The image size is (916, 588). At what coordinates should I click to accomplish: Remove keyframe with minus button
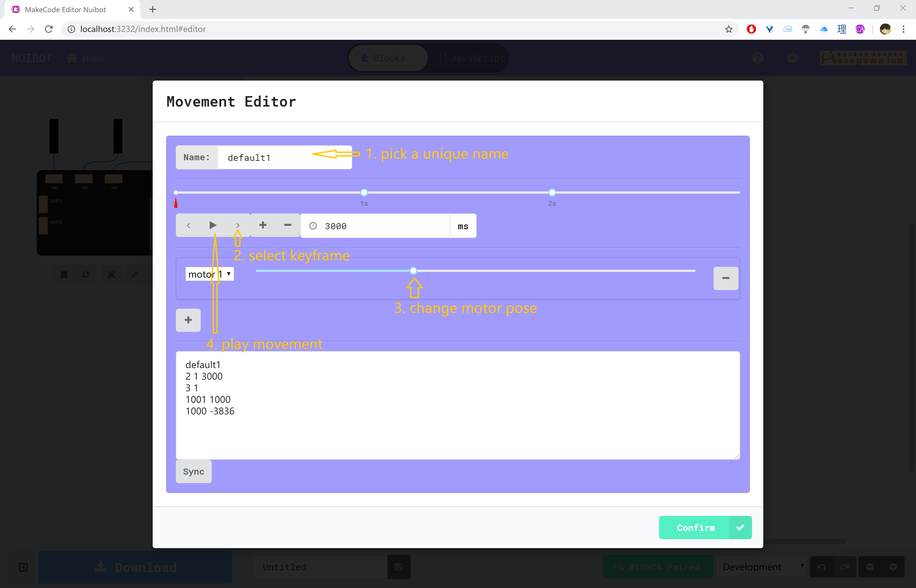[x=288, y=225]
